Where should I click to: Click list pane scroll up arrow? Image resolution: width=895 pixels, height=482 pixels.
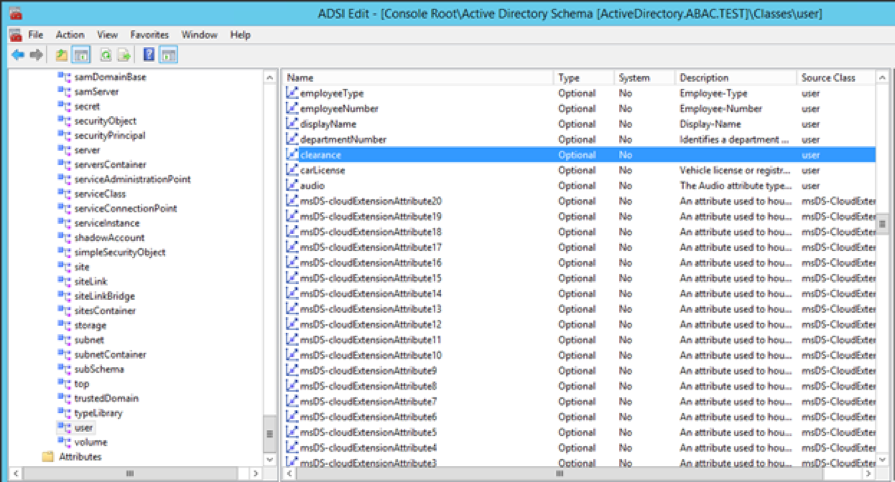pos(882,77)
